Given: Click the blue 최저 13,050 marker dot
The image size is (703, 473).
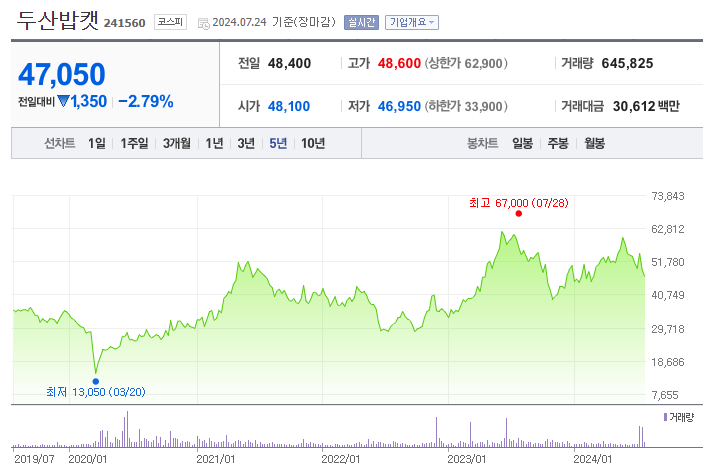Looking at the screenshot, I should pyautogui.click(x=95, y=382).
